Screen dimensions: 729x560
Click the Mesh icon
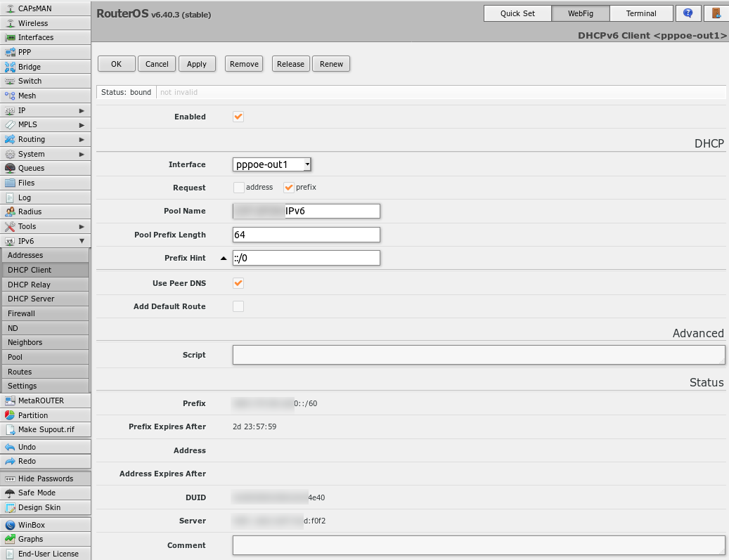(x=10, y=96)
